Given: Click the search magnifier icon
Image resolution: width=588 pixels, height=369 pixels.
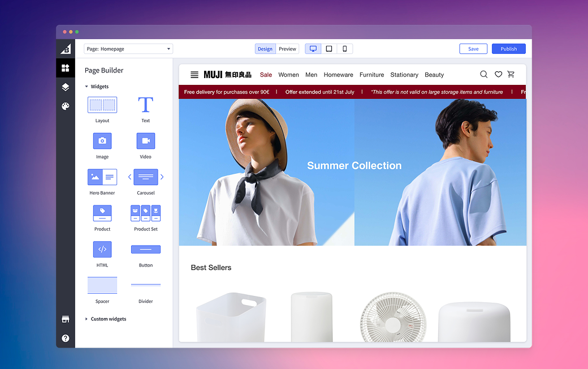Looking at the screenshot, I should [x=484, y=74].
